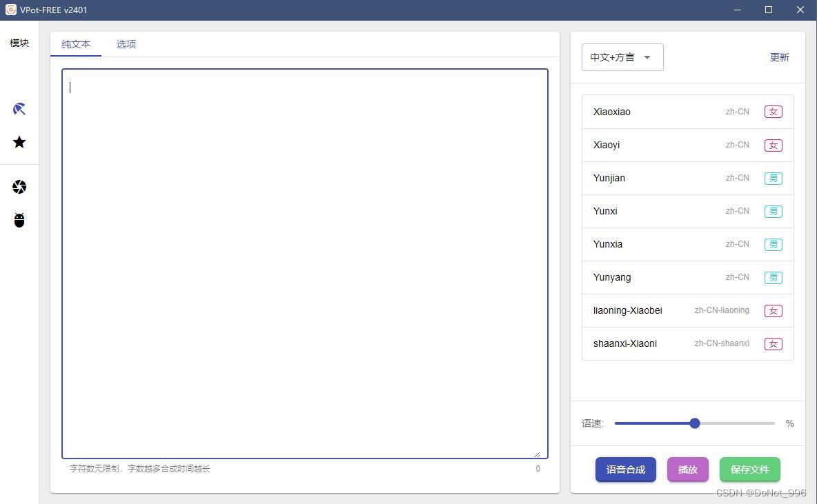Image resolution: width=817 pixels, height=504 pixels.
Task: Click inside the plain text input area
Action: click(305, 263)
